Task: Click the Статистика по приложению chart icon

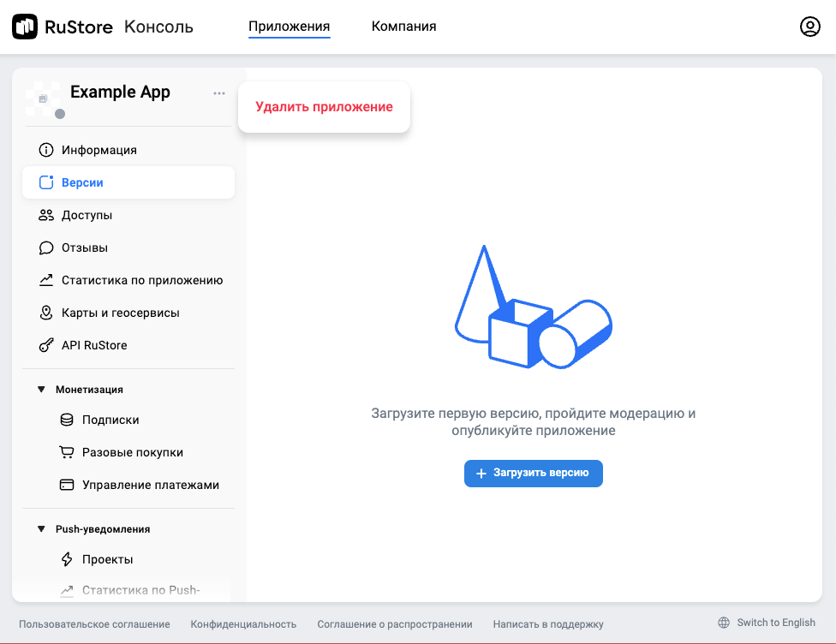Action: click(46, 280)
